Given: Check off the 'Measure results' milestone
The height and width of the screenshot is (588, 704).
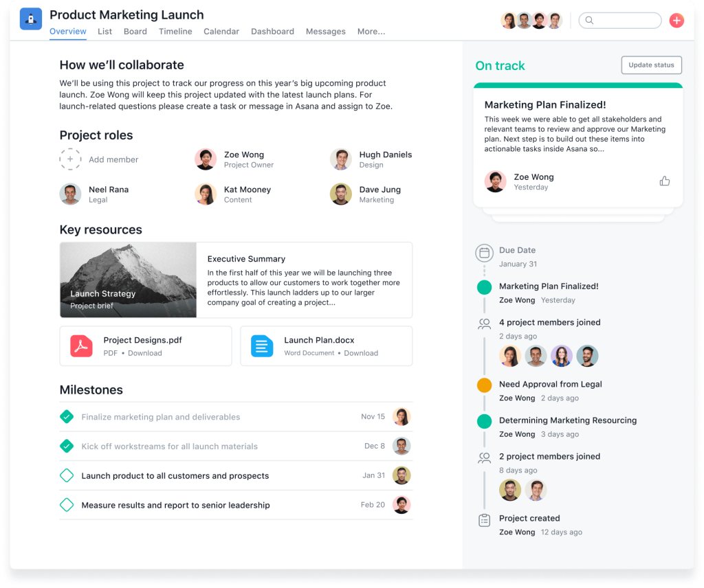Looking at the screenshot, I should pyautogui.click(x=67, y=504).
